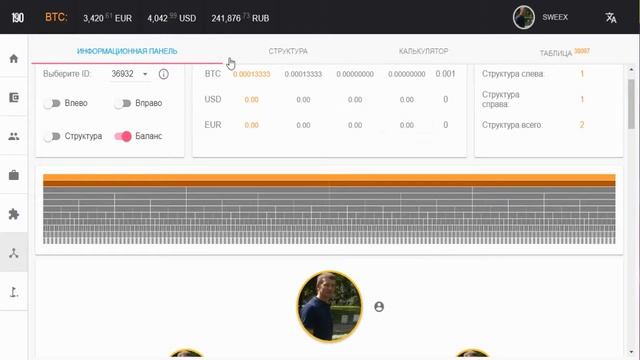Click the SWEEX username
Viewport: 640px width, 360px height.
555,17
